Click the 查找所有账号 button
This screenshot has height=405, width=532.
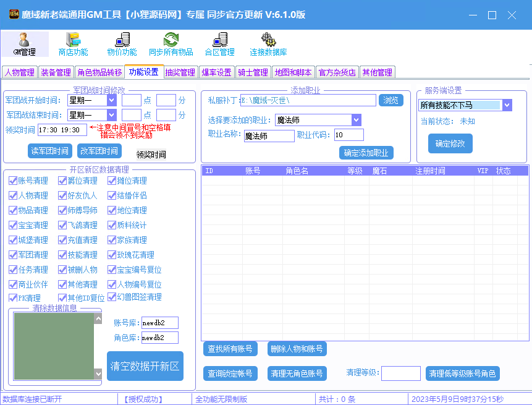(x=230, y=349)
